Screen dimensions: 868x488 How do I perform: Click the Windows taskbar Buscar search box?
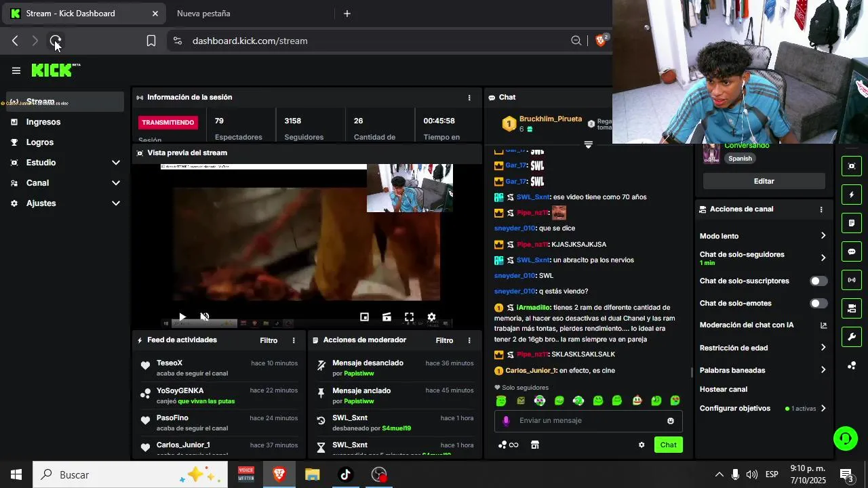[132, 474]
